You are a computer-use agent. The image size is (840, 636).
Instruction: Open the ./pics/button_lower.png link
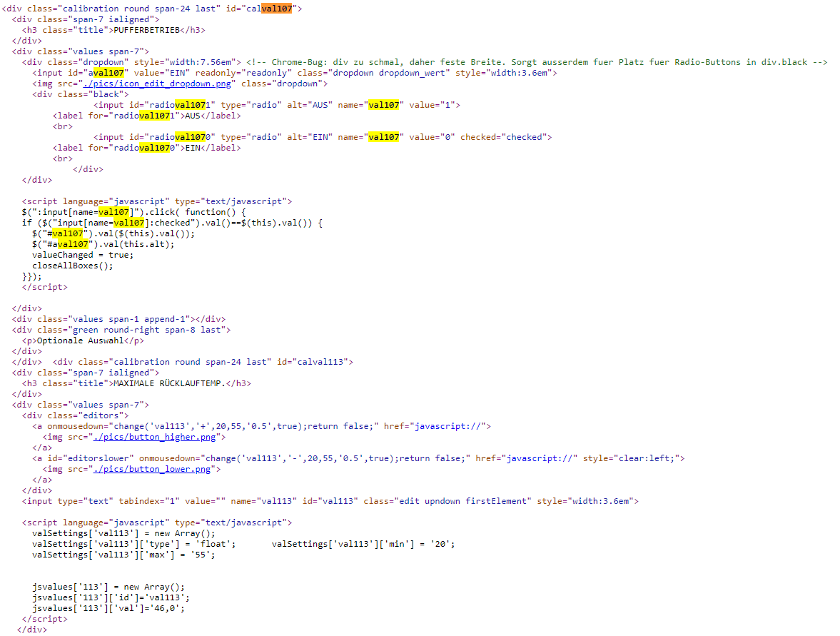pyautogui.click(x=151, y=470)
